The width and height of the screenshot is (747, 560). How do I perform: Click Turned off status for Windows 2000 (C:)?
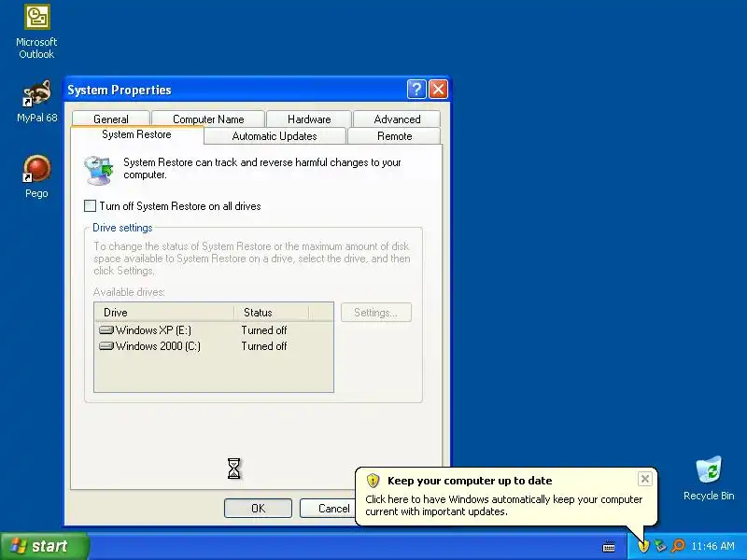click(x=264, y=346)
